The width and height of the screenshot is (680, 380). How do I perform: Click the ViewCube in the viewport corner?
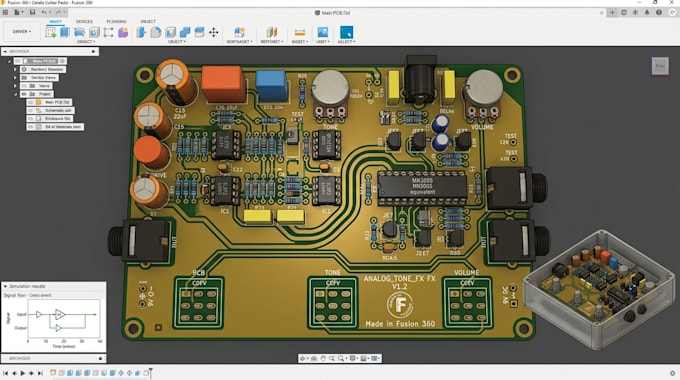(660, 66)
